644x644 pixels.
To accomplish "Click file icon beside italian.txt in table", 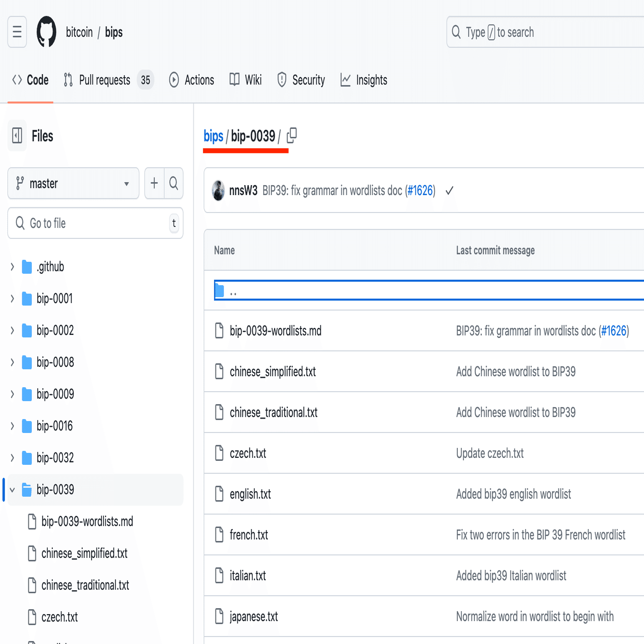I will [x=219, y=575].
